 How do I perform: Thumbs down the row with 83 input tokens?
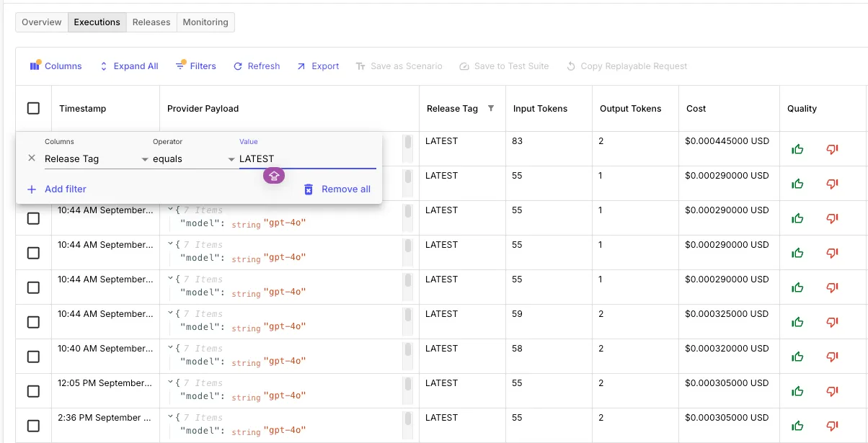point(832,149)
